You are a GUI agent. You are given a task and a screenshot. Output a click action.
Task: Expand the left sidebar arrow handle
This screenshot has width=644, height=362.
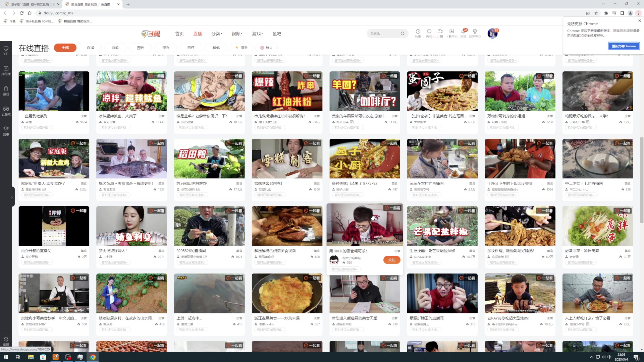click(x=12, y=197)
